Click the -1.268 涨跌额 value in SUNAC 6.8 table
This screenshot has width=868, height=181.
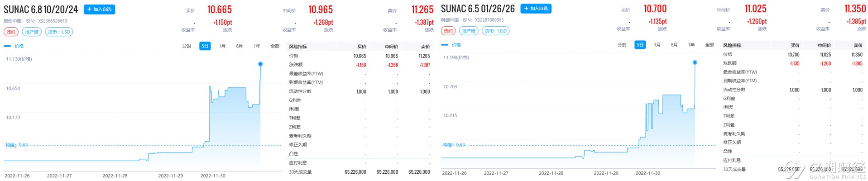[x=393, y=65]
